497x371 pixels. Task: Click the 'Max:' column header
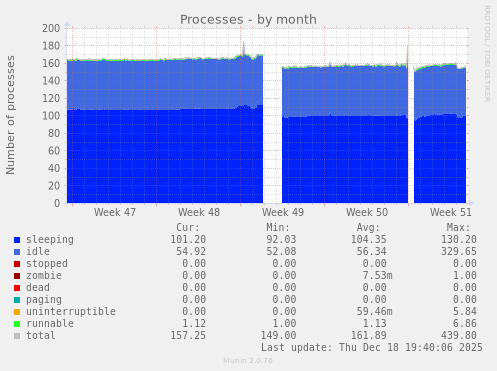[458, 228]
